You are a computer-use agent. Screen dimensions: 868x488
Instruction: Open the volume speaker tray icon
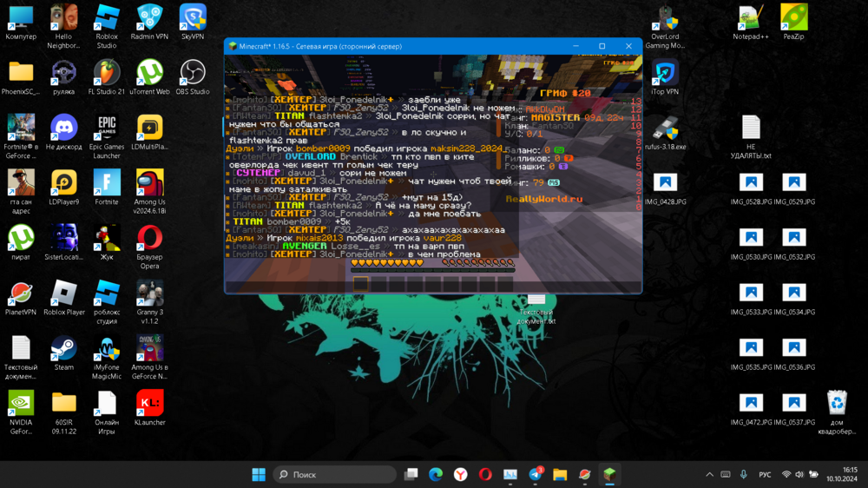(799, 475)
